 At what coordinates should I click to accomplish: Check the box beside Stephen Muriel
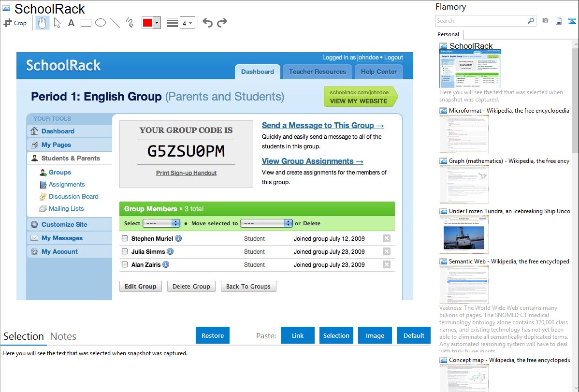point(125,238)
